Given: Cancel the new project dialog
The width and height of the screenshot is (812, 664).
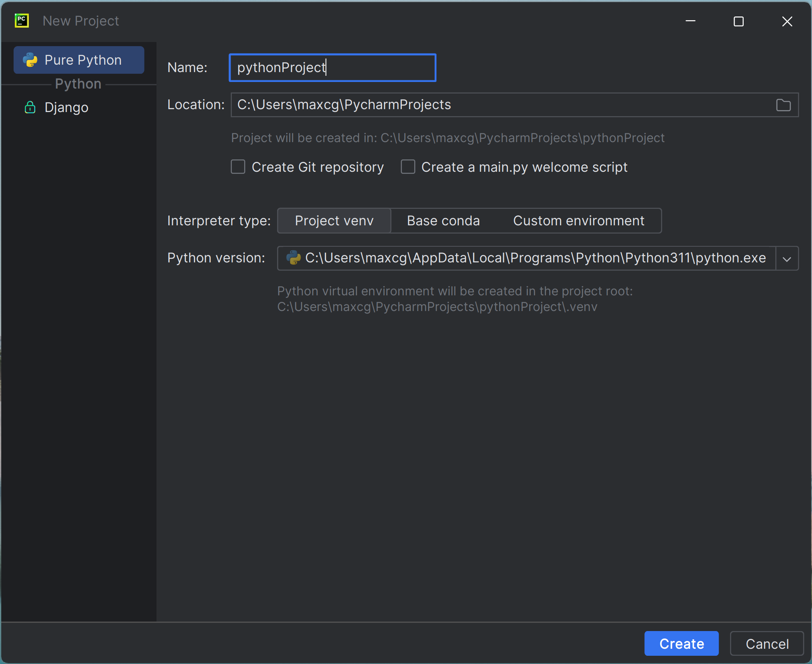Looking at the screenshot, I should coord(767,643).
